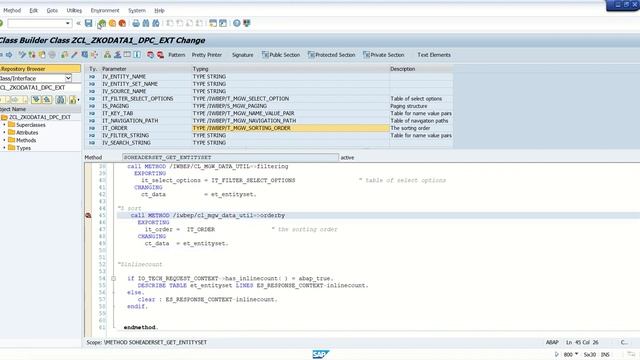The height and width of the screenshot is (360, 640).
Task: Click the Set/Delete Session Breakpoint icon
Action: [150, 55]
